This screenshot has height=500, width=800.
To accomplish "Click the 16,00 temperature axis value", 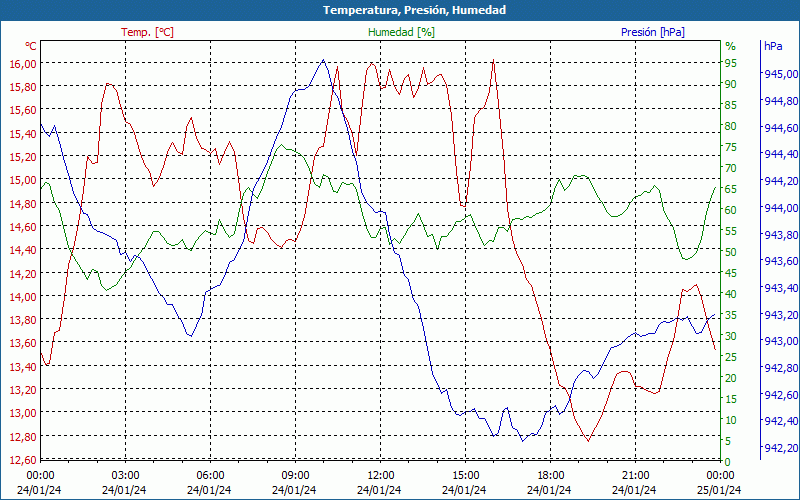I will point(23,63).
